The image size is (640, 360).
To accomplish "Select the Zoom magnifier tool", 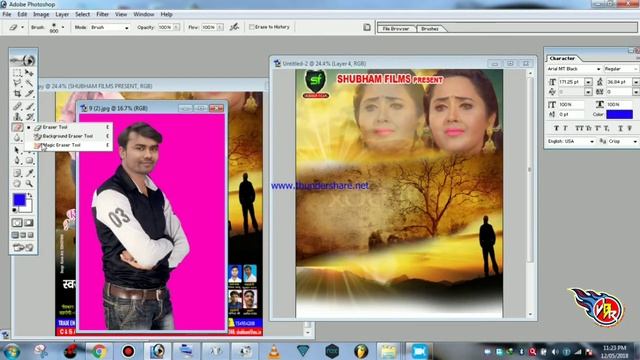I will tap(29, 184).
